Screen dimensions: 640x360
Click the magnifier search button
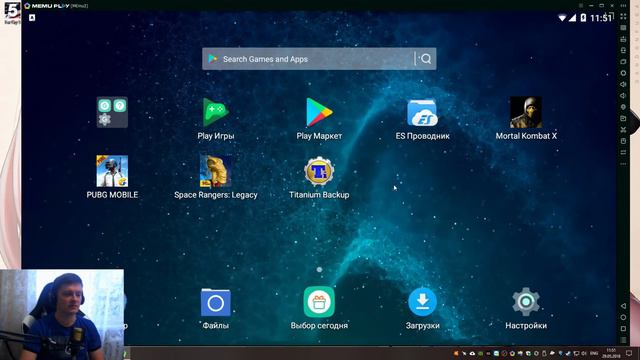[x=426, y=59]
